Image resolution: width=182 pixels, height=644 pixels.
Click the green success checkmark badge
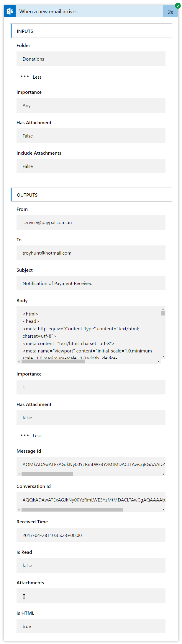[178, 5]
